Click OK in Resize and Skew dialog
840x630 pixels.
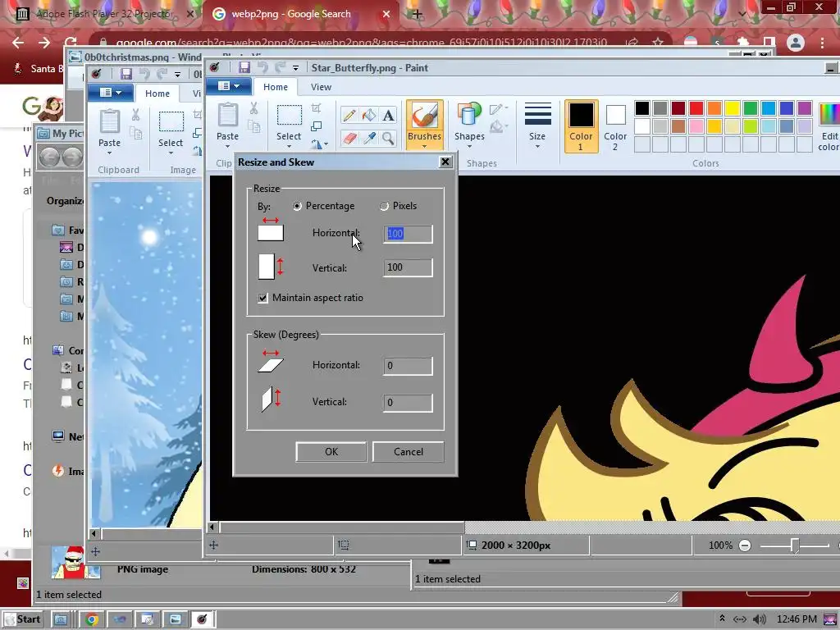pos(331,452)
